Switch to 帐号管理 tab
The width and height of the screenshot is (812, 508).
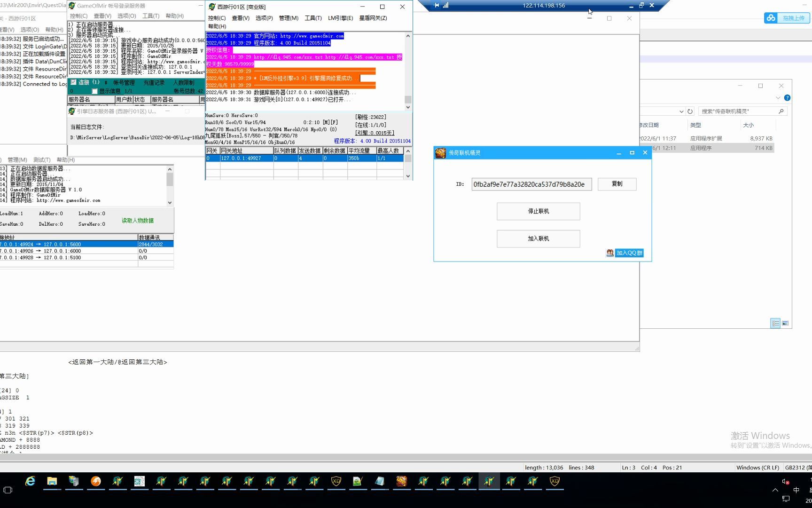tap(124, 83)
